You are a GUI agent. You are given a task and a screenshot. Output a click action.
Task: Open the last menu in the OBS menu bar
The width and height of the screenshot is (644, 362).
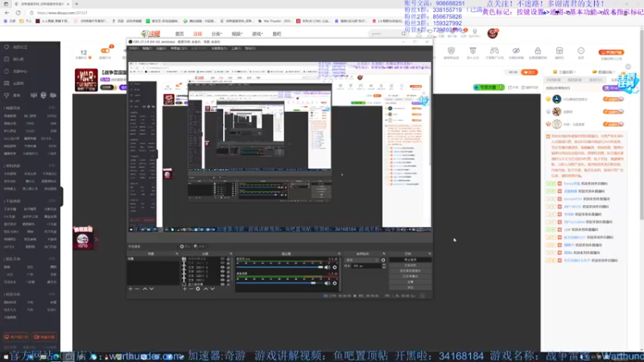(250, 48)
